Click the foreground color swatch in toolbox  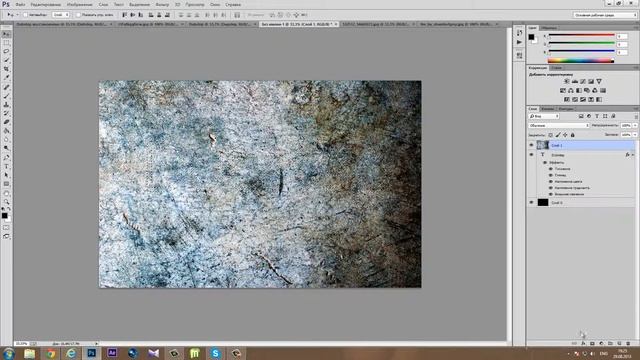4,216
